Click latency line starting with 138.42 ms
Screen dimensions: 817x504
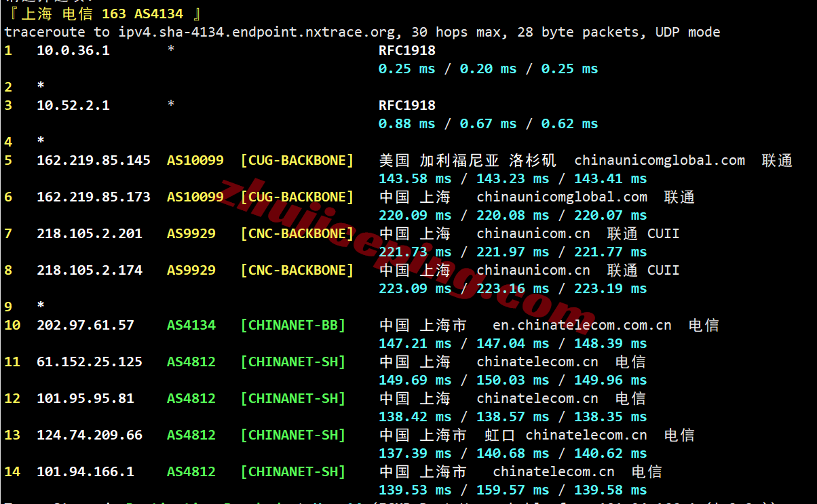point(513,416)
